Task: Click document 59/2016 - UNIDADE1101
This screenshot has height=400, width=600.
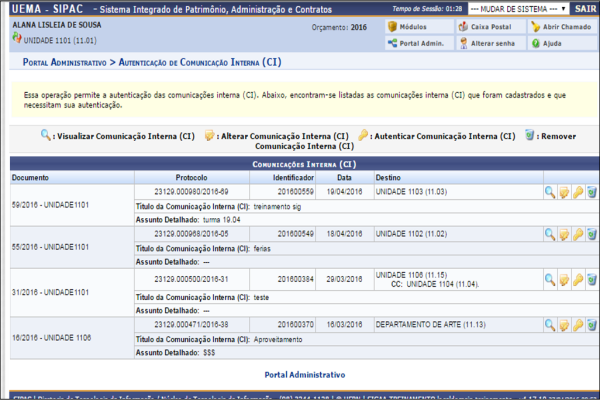Action: click(50, 205)
